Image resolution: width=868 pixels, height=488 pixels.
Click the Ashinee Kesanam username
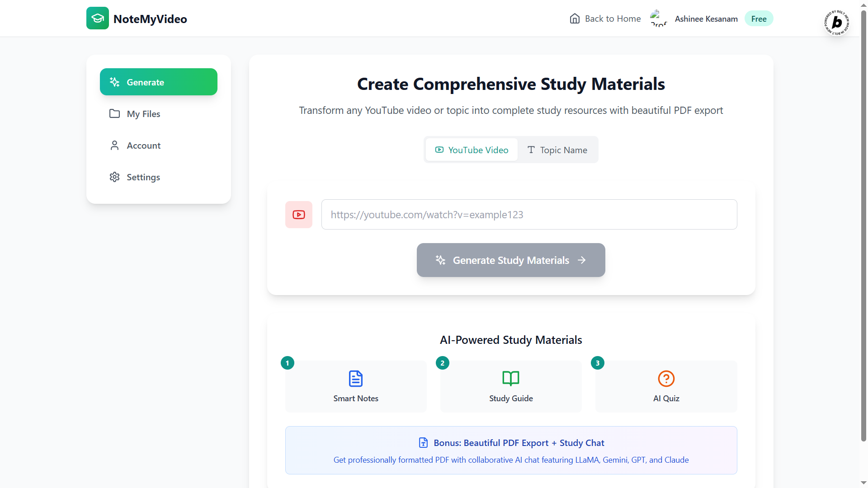coord(706,19)
